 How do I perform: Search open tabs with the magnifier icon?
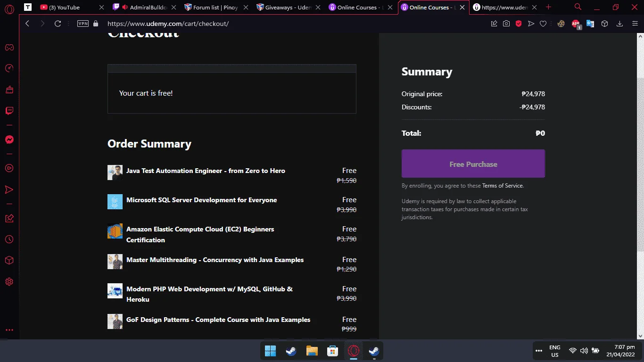tap(578, 7)
